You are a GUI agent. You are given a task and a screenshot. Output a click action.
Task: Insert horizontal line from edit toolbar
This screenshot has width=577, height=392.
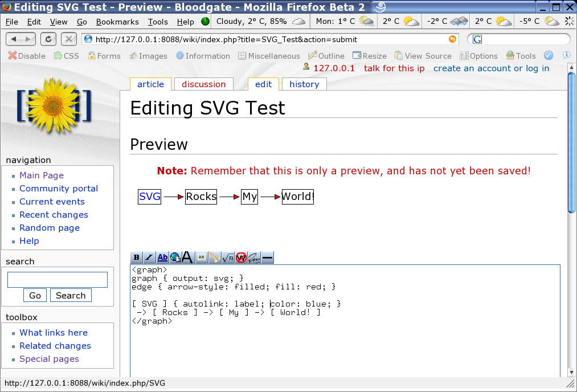(267, 258)
